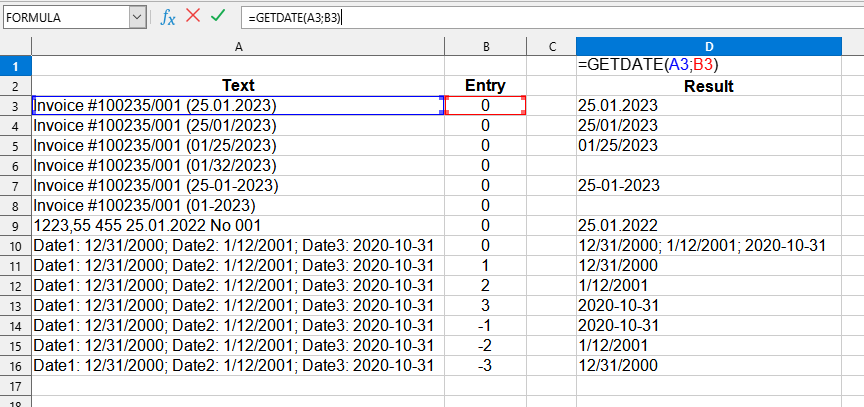Click in the formula input line
Image resolution: width=864 pixels, height=407 pixels.
(x=553, y=18)
